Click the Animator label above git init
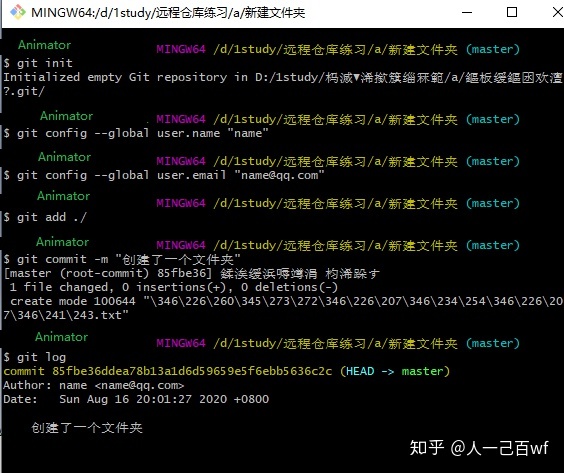This screenshot has height=473, width=564. tap(44, 45)
